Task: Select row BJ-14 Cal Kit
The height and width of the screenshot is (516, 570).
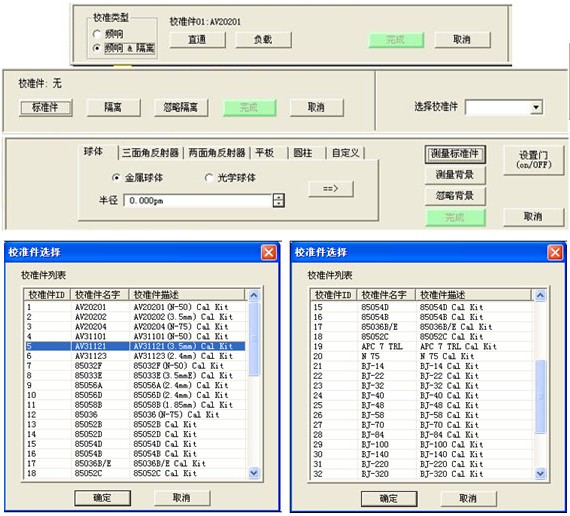Action: [421, 366]
